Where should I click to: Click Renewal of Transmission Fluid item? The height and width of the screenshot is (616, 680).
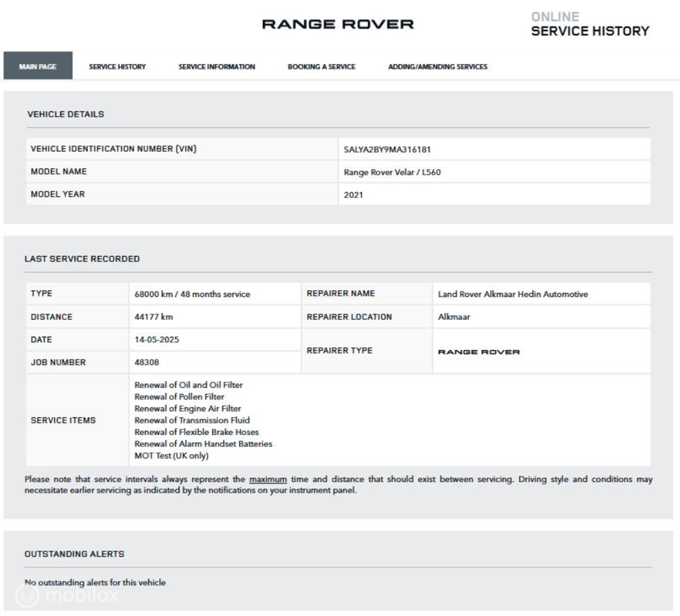[192, 420]
